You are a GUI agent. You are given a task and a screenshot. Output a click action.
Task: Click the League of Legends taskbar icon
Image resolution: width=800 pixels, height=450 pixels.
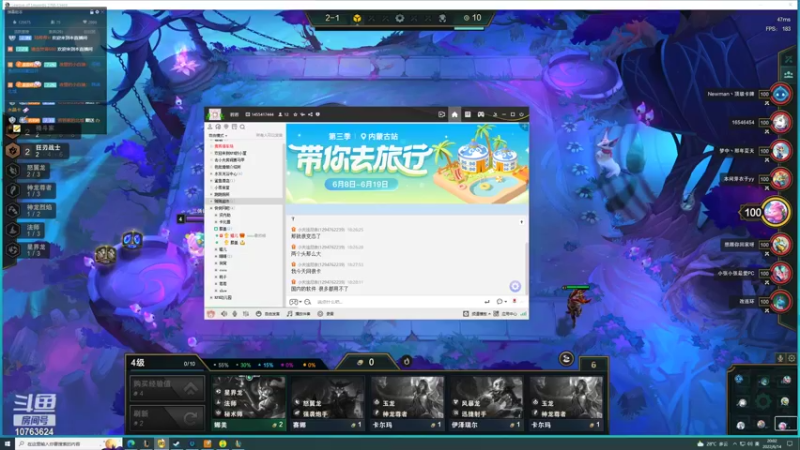[146, 444]
